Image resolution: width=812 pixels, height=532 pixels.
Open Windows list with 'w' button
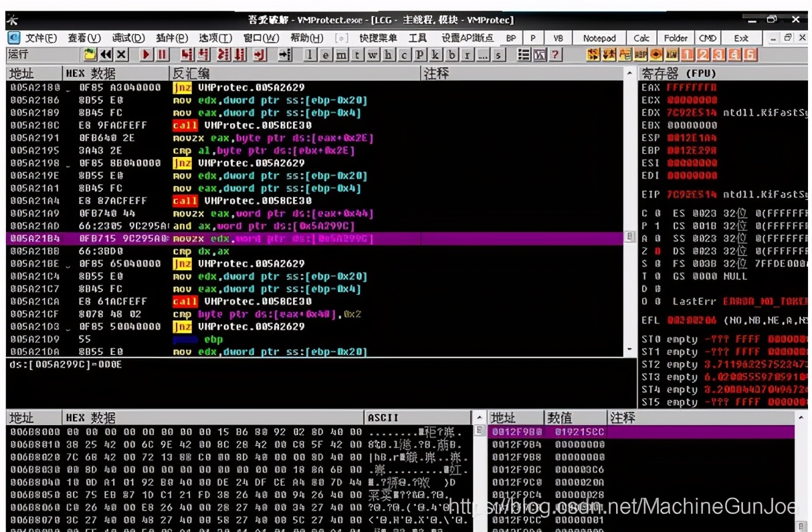[373, 55]
